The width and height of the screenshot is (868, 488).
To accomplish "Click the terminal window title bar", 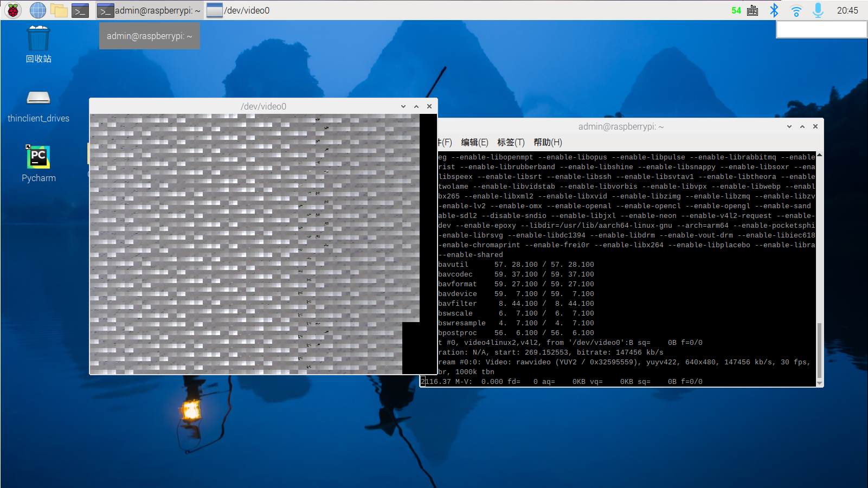I will pyautogui.click(x=621, y=126).
